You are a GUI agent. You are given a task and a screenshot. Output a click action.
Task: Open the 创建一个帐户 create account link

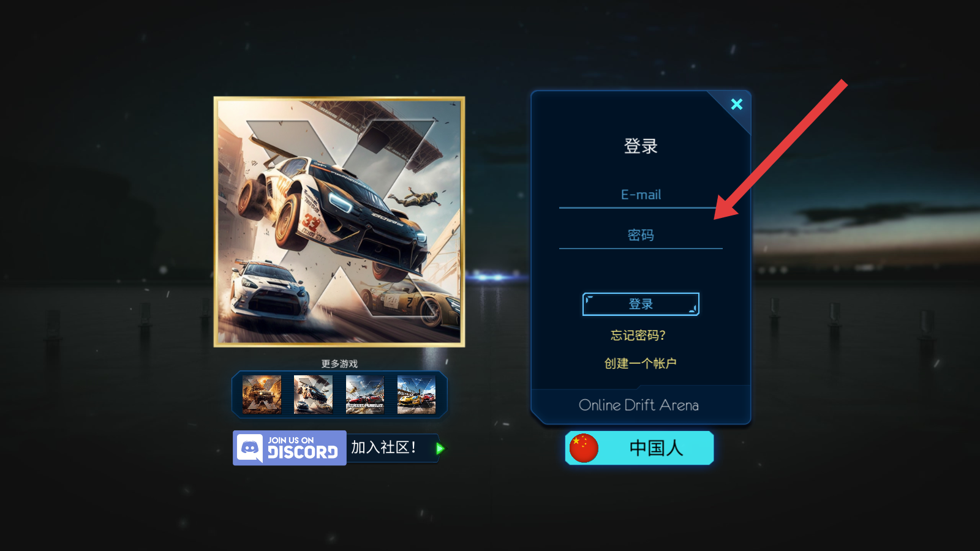click(641, 364)
